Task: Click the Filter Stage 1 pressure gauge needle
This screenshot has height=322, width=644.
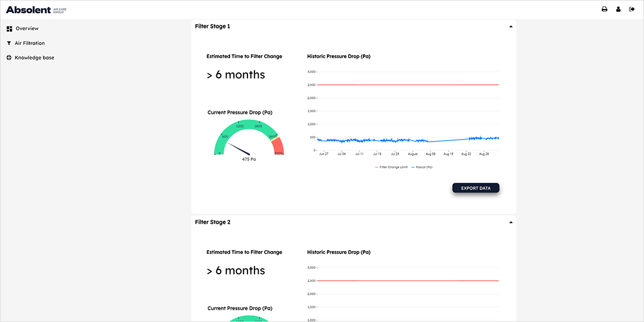Action: click(239, 148)
